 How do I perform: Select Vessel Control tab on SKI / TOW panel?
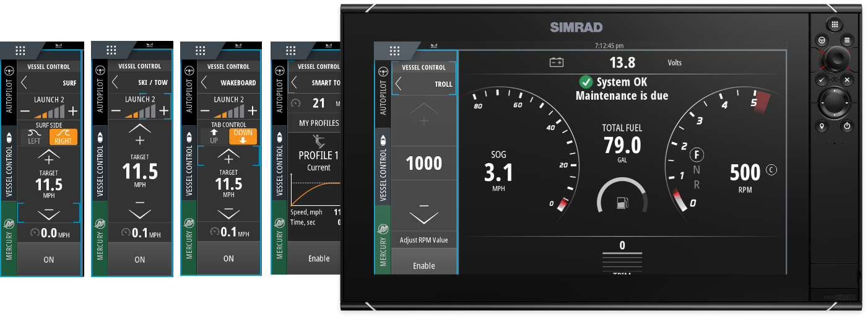point(100,163)
